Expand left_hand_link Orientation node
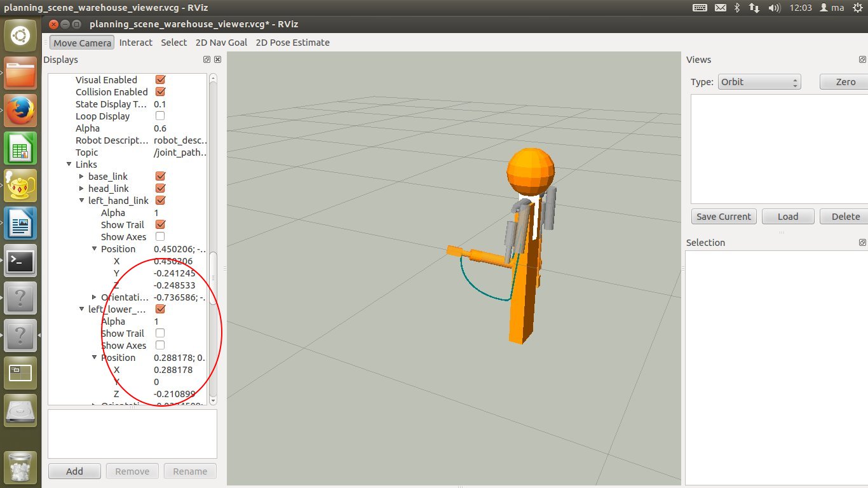Viewport: 868px width, 488px height. [94, 297]
